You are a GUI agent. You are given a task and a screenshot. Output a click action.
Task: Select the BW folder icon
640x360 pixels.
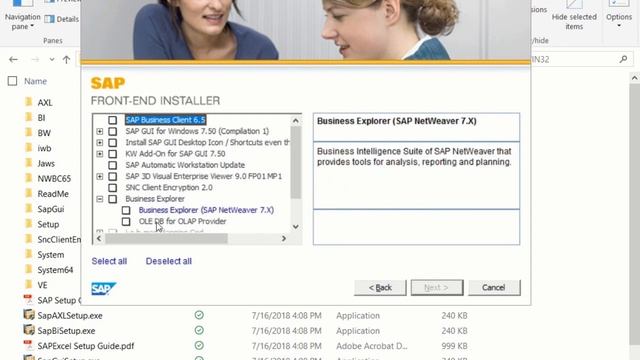[x=29, y=133]
